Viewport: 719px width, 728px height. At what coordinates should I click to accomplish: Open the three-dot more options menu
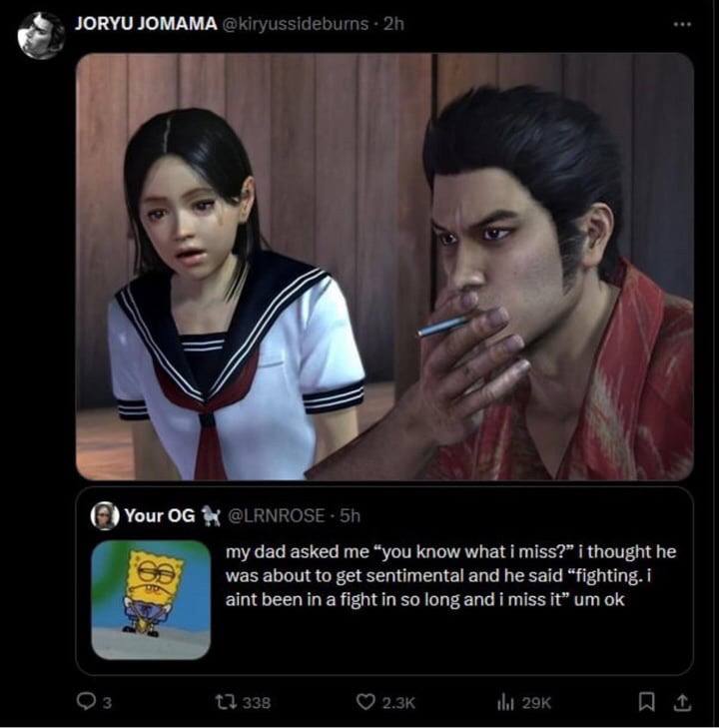(682, 24)
